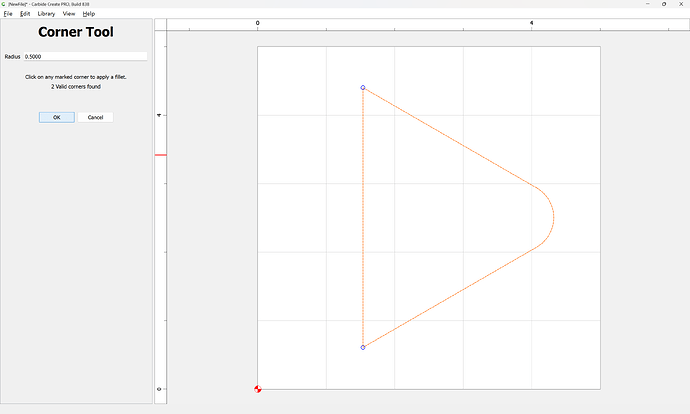Click the origin marker at canvas bottom-left
The height and width of the screenshot is (414, 690).
point(258,389)
